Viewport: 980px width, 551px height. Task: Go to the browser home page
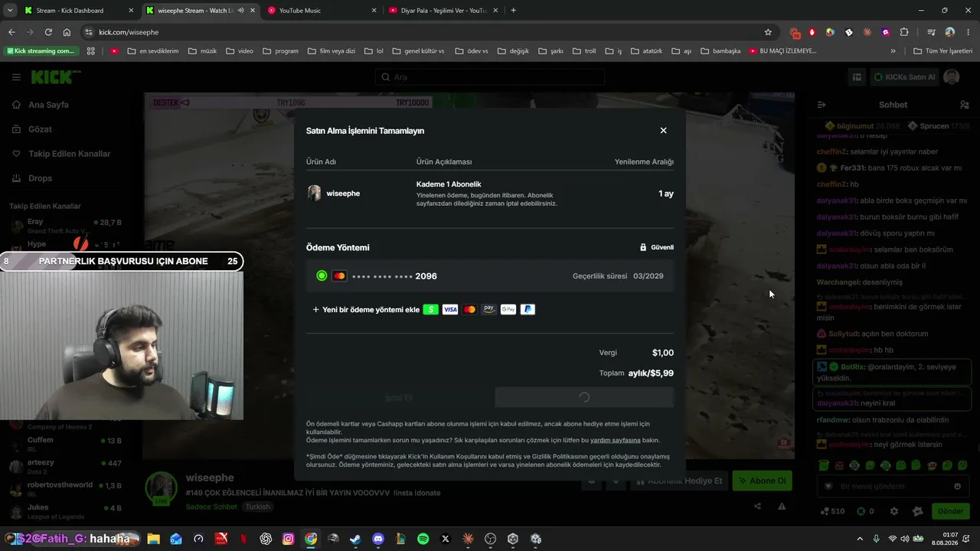tap(67, 32)
